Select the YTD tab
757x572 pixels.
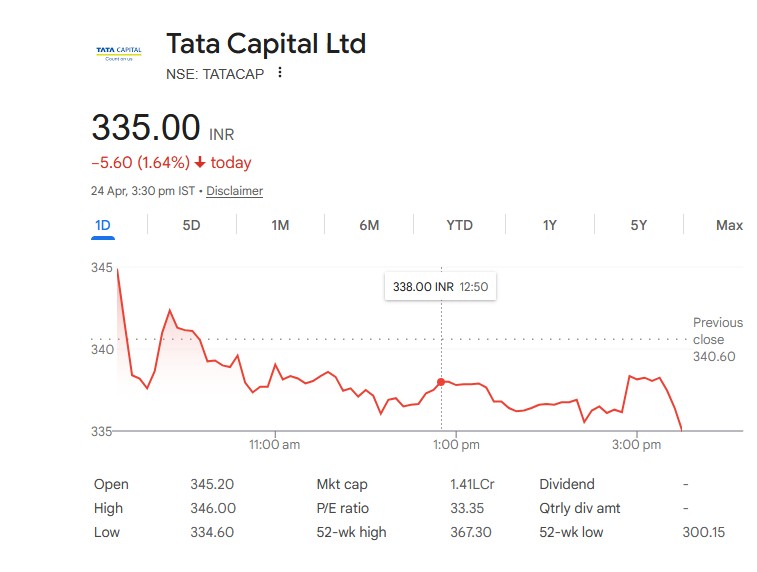point(459,225)
